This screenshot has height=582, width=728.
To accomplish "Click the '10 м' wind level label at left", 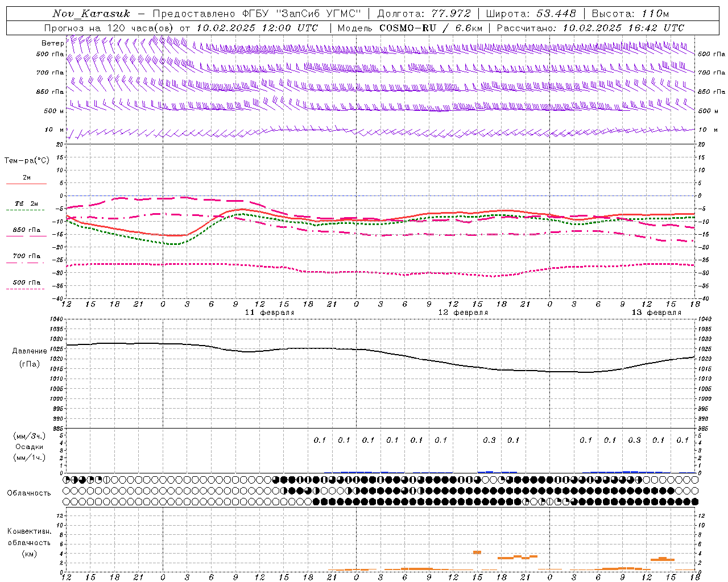I will 54,130.
